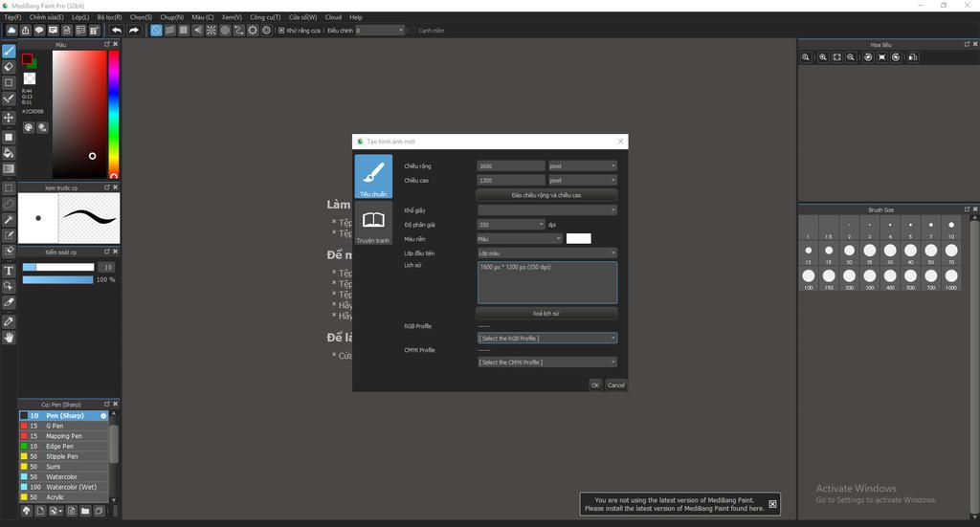This screenshot has height=527, width=980.
Task: Open the Công cụ(T) menu
Action: pyautogui.click(x=265, y=17)
